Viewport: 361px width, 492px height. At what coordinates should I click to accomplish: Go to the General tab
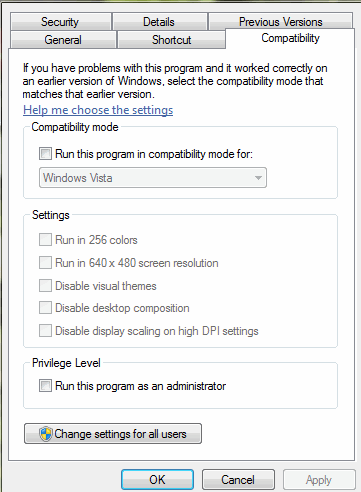pos(63,40)
